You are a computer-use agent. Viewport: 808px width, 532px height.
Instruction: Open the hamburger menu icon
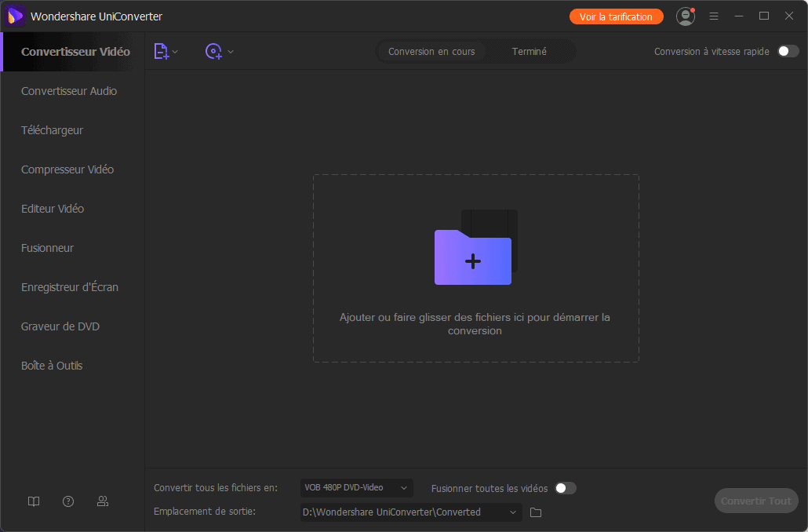coord(714,16)
